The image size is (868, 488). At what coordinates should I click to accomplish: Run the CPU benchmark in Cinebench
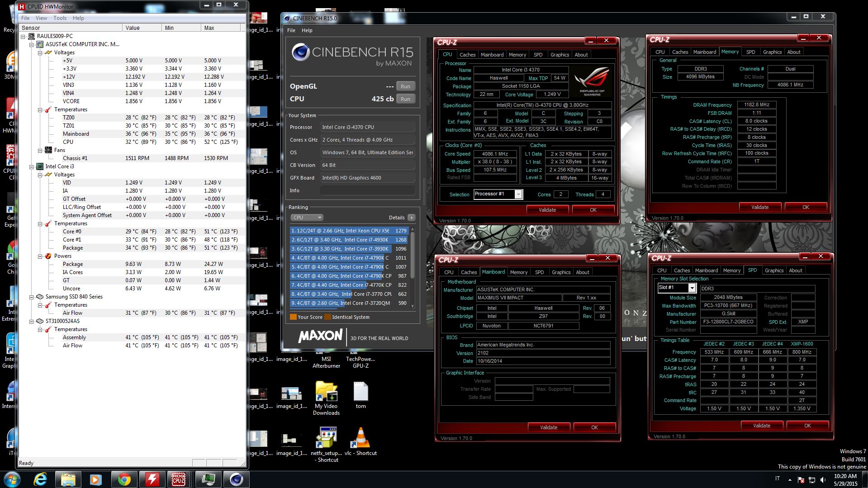(406, 99)
